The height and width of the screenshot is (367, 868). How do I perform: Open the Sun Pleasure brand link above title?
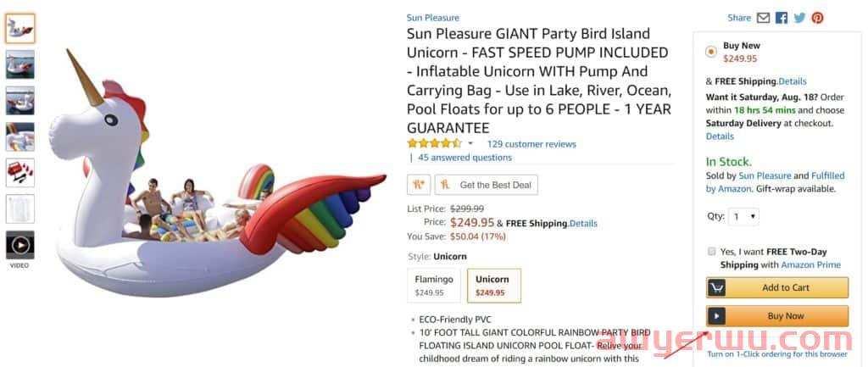pos(432,18)
